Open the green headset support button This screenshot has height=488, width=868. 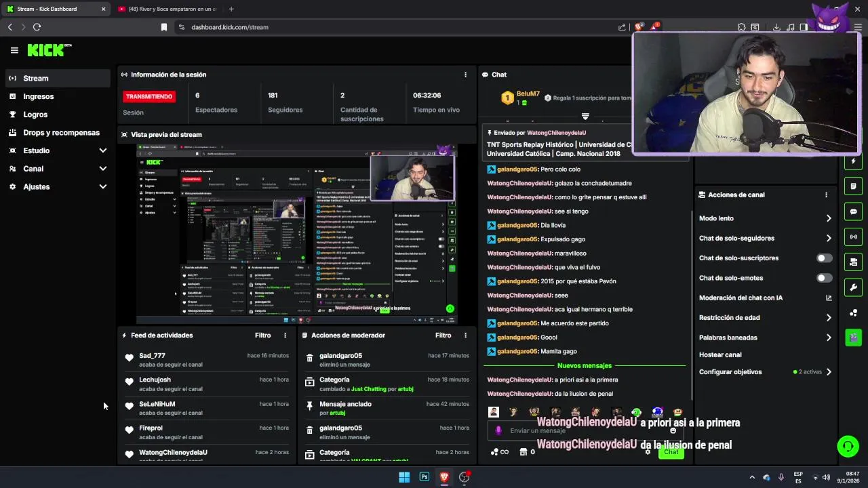click(x=848, y=446)
